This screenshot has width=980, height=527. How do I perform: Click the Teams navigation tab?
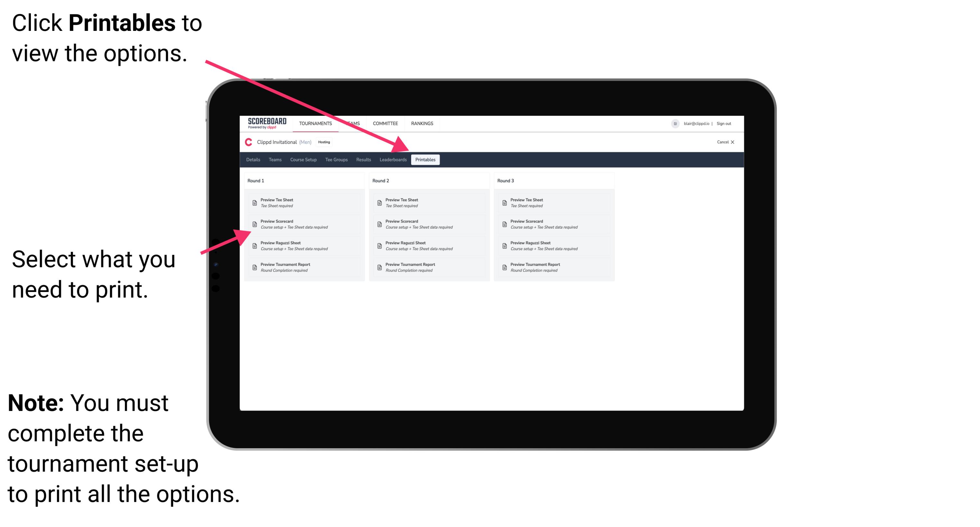click(270, 160)
